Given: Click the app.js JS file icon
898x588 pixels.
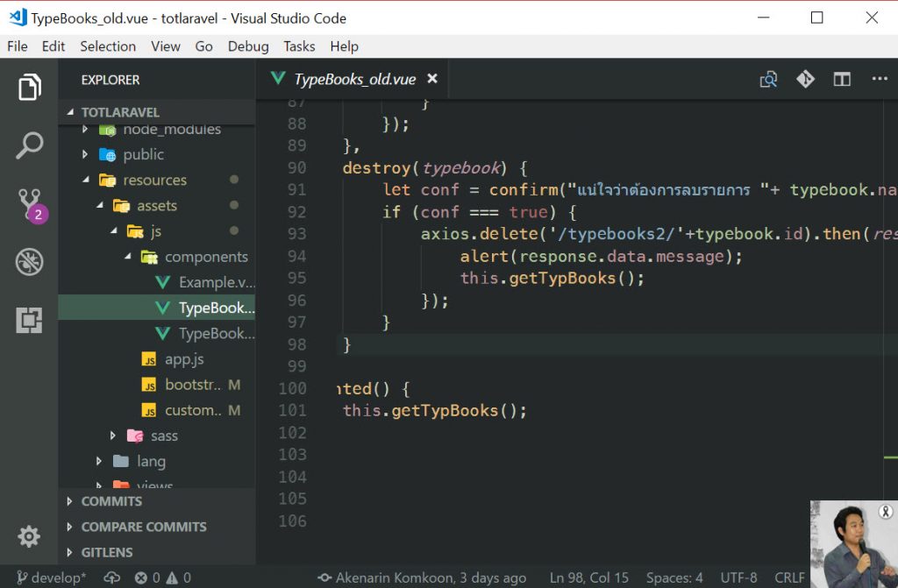Looking at the screenshot, I should [149, 359].
